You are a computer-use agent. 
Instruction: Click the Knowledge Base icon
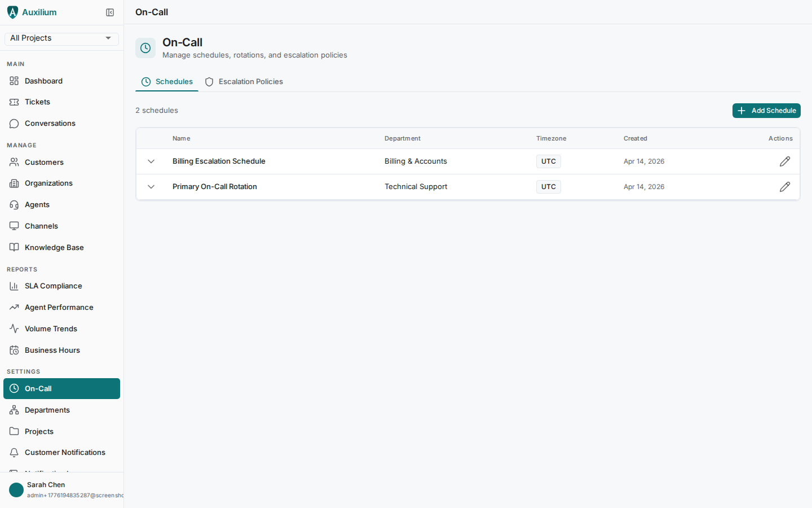click(14, 247)
